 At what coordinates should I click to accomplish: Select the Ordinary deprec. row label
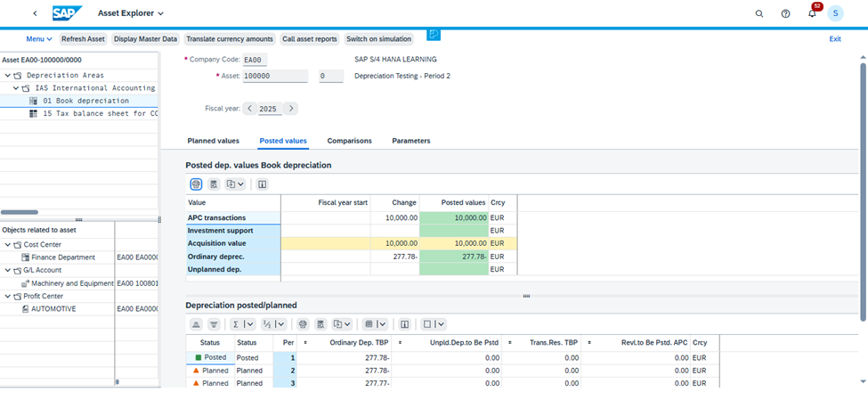pos(233,257)
